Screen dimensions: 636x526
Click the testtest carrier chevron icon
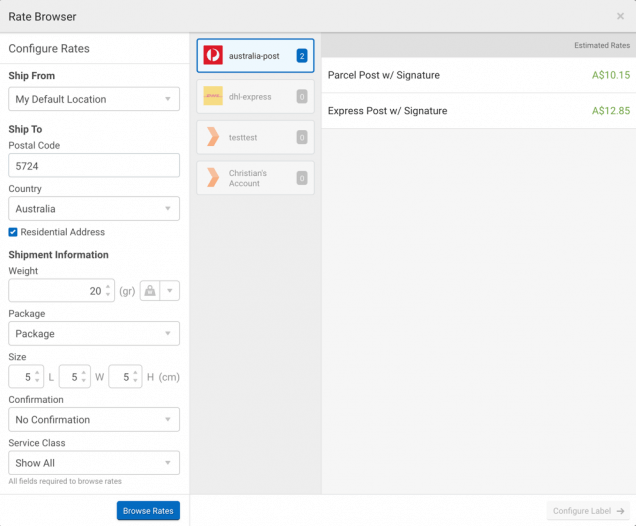(x=213, y=137)
